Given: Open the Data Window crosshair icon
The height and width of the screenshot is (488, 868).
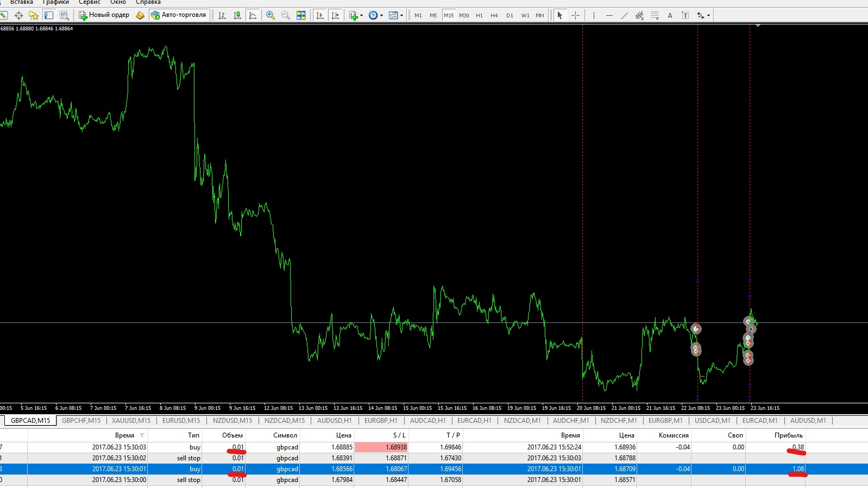Looking at the screenshot, I should point(18,15).
